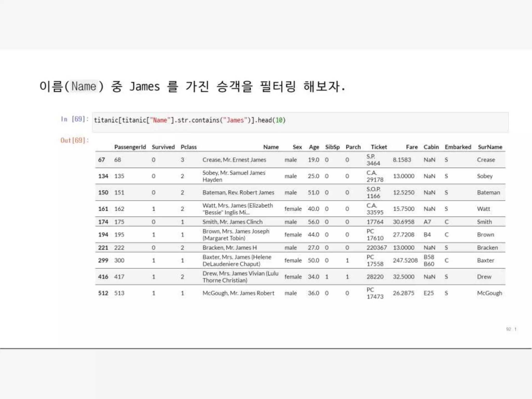532x399 pixels.
Task: Click the name Crease, Mr. Ernest James
Action: tap(234, 160)
